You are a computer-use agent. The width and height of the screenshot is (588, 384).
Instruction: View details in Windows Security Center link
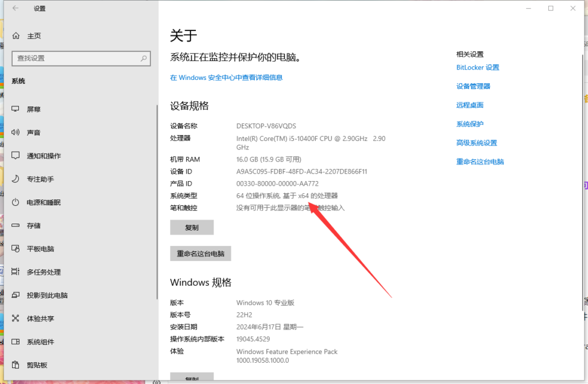226,78
